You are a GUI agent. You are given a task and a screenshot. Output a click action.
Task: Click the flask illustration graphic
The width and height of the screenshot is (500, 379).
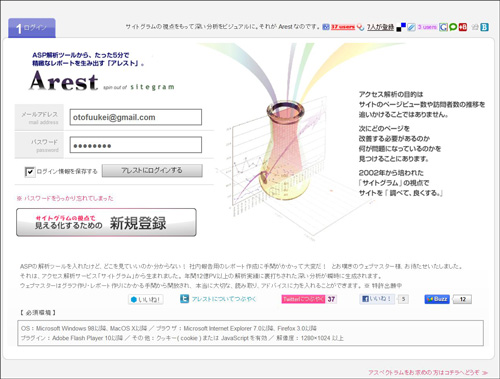tap(285, 150)
